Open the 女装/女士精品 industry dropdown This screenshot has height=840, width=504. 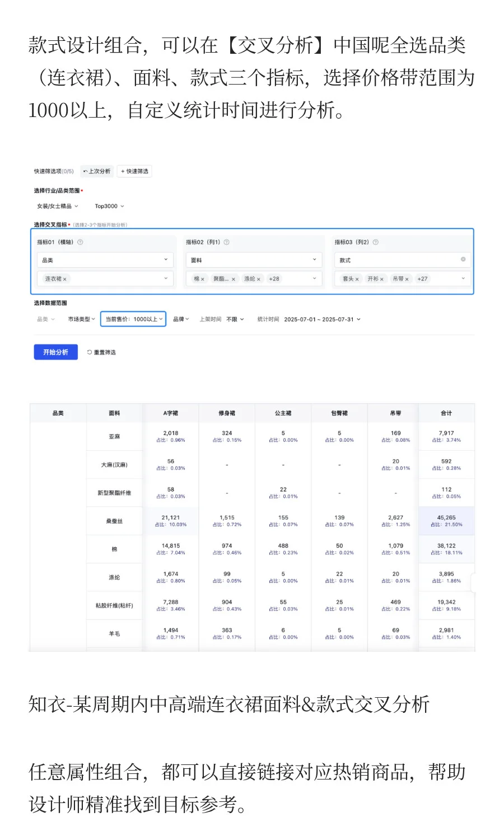pos(58,206)
